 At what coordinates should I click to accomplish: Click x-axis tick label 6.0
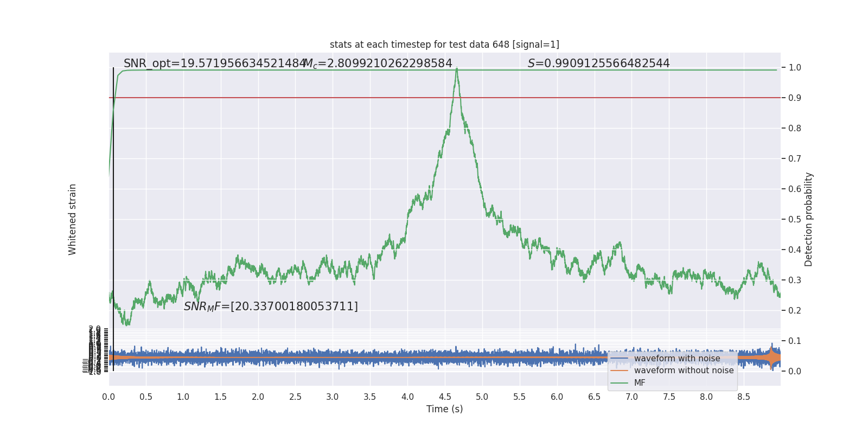[x=557, y=397]
